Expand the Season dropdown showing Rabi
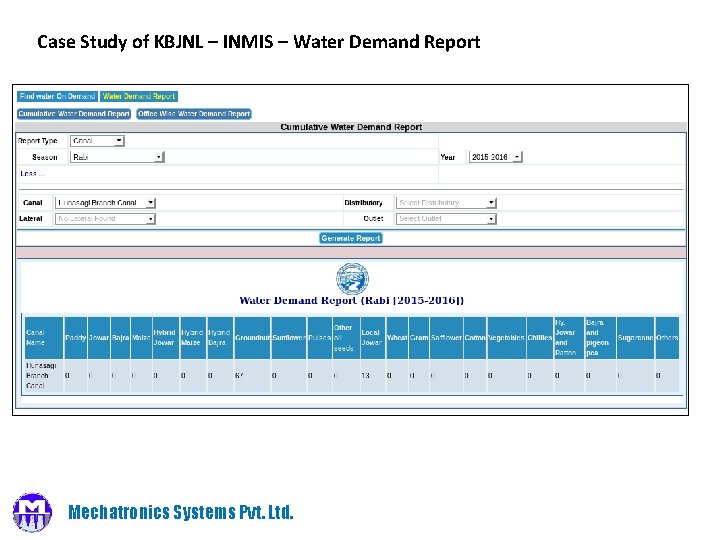The width and height of the screenshot is (720, 540). click(x=117, y=157)
